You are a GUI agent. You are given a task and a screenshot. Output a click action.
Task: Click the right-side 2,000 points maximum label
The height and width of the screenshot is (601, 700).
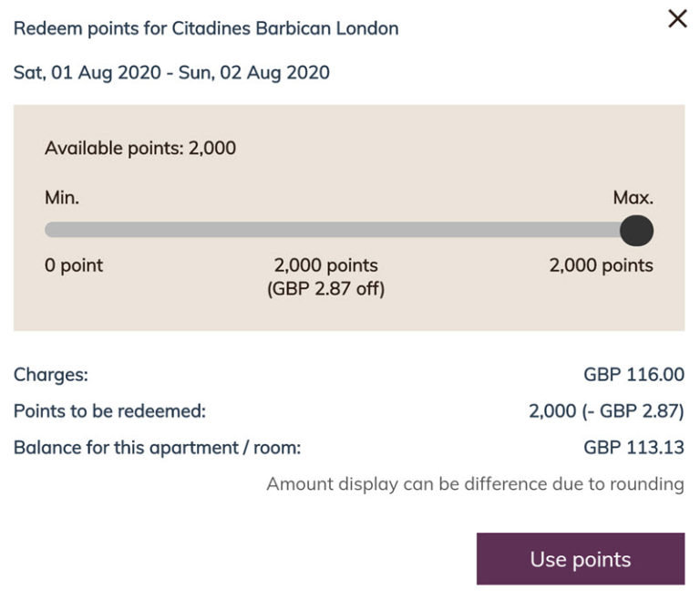tap(601, 266)
